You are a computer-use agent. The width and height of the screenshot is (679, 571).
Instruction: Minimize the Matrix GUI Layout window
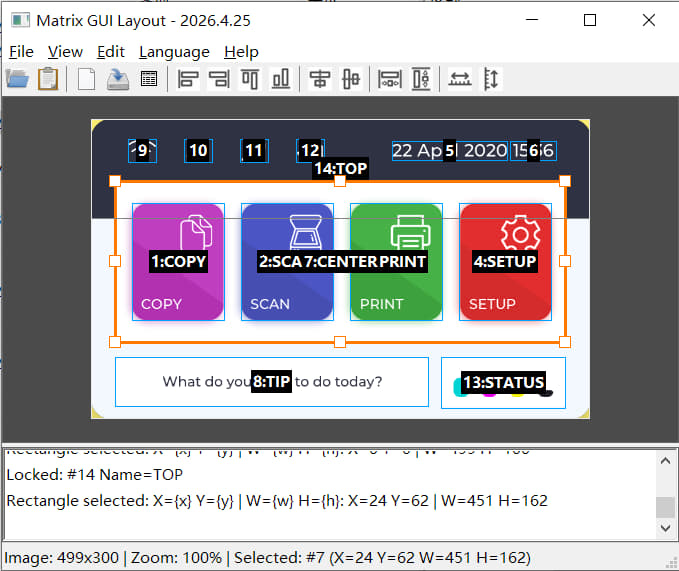[x=532, y=20]
